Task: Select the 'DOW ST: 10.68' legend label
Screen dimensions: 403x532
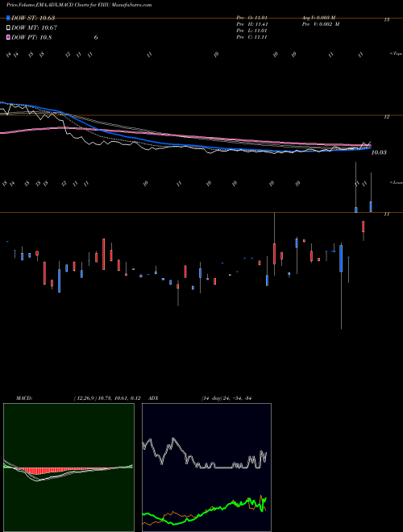Action: pyautogui.click(x=33, y=18)
